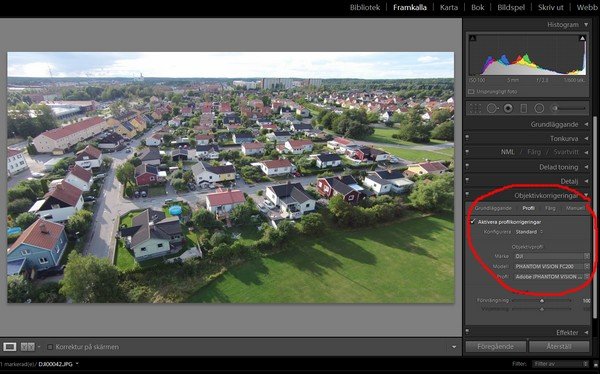Viewport: 600px width, 374px height.
Task: Open the Before/After view options arrow
Action: tap(39, 347)
